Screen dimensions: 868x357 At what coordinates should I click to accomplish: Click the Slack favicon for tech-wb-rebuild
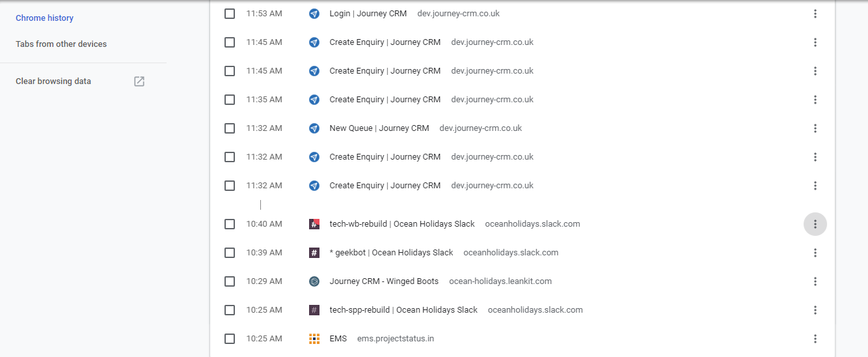(314, 224)
